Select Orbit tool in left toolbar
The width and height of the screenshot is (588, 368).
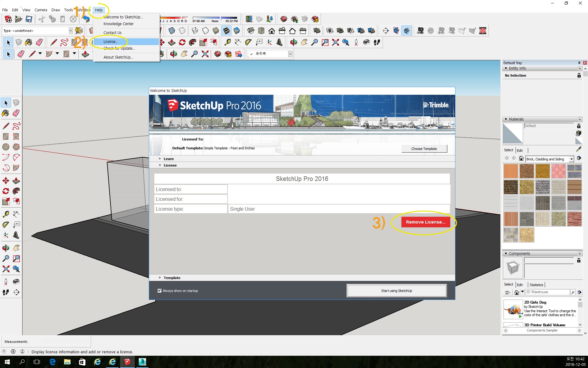6,248
